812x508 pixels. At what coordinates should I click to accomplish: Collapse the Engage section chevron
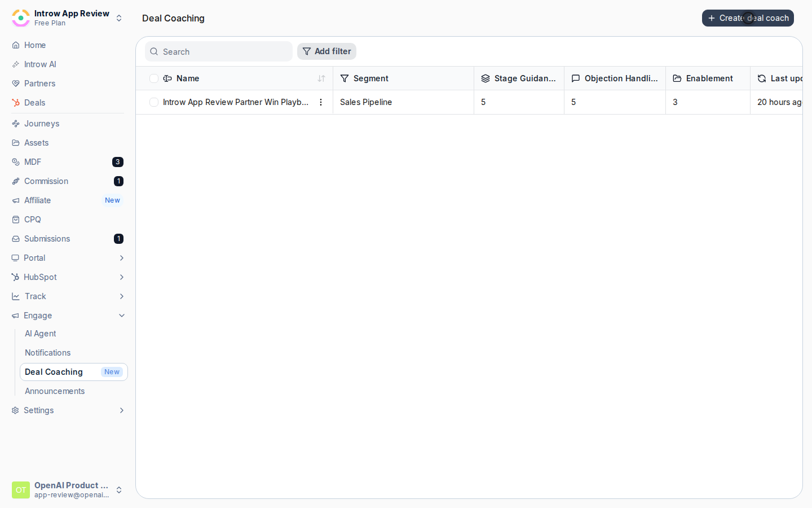click(122, 316)
